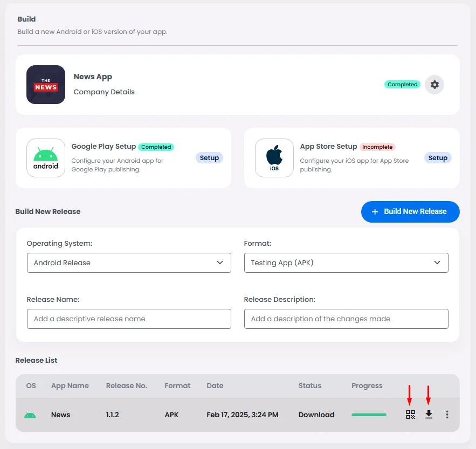Click the Incomplete badge on App Store Setup
The width and height of the screenshot is (476, 449).
point(377,147)
